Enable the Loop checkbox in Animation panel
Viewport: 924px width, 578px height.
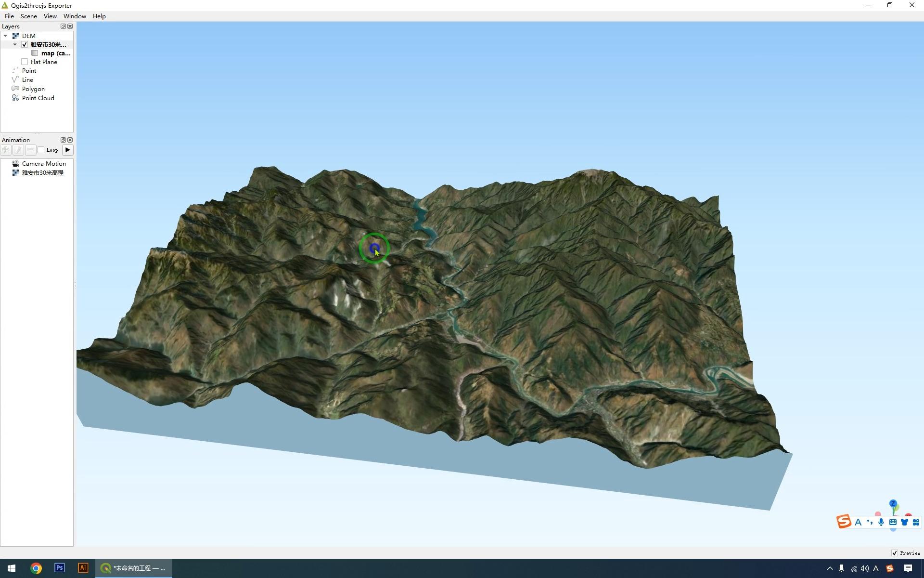[42, 150]
